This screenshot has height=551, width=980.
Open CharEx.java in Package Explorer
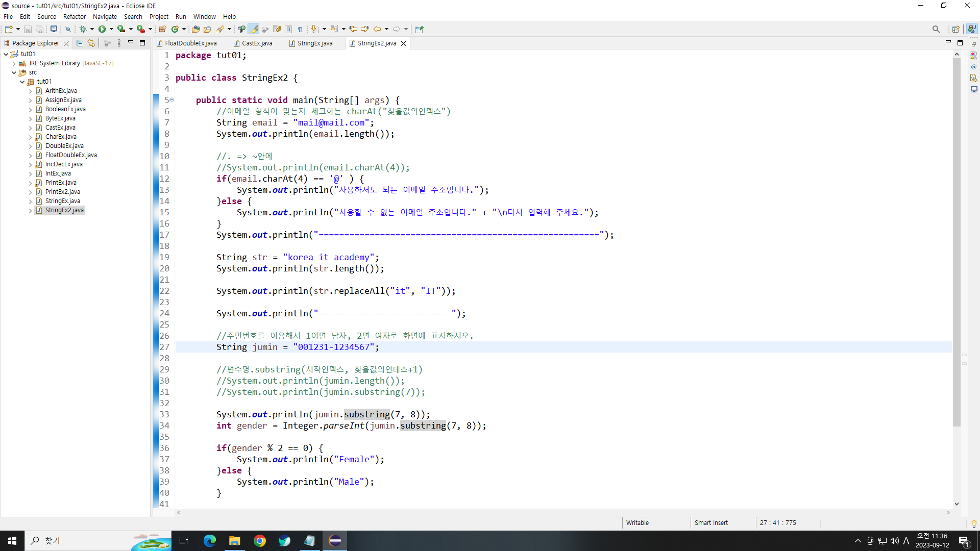pyautogui.click(x=61, y=137)
